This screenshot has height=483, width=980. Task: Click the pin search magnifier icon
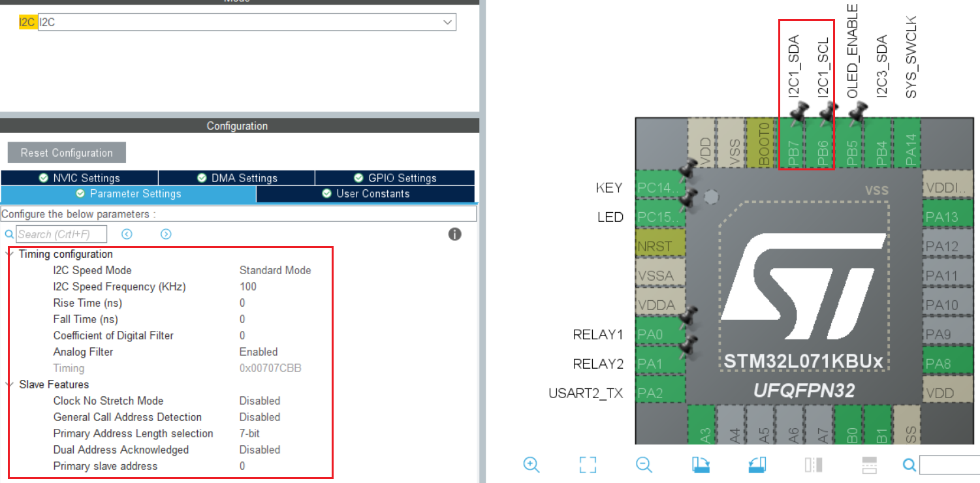pos(909,465)
